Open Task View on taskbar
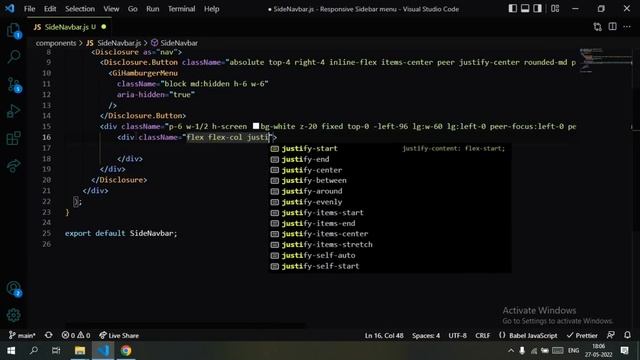 coord(56,351)
